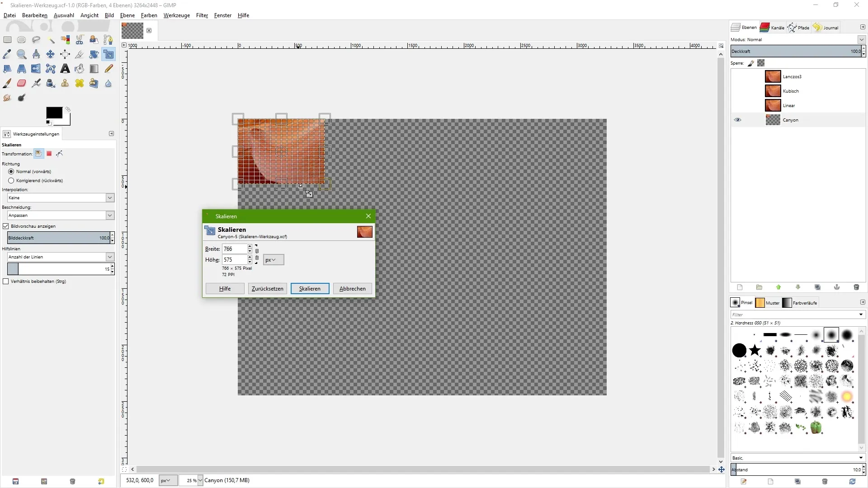The image size is (868, 488).
Task: Pick the Fuzzy Select magic wand tool
Action: (x=51, y=40)
